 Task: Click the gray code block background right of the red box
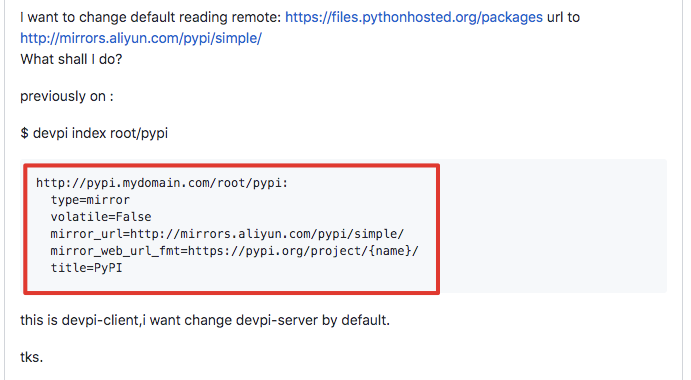pyautogui.click(x=553, y=226)
